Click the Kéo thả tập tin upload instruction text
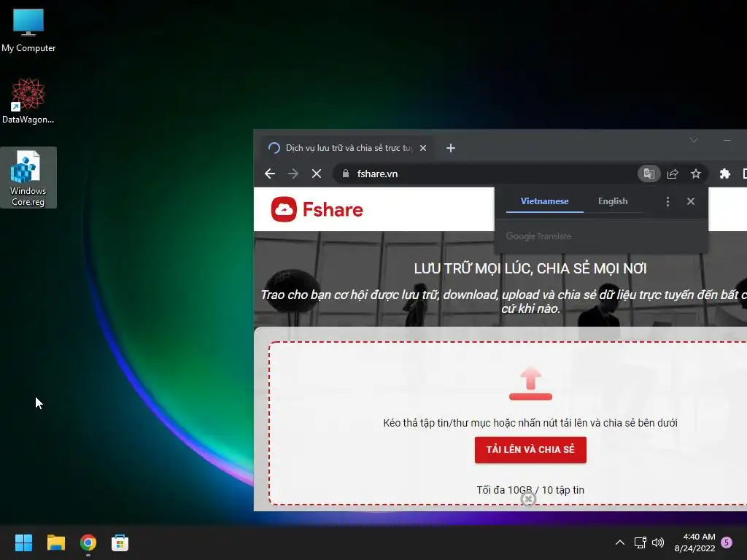The width and height of the screenshot is (747, 560). coord(530,423)
